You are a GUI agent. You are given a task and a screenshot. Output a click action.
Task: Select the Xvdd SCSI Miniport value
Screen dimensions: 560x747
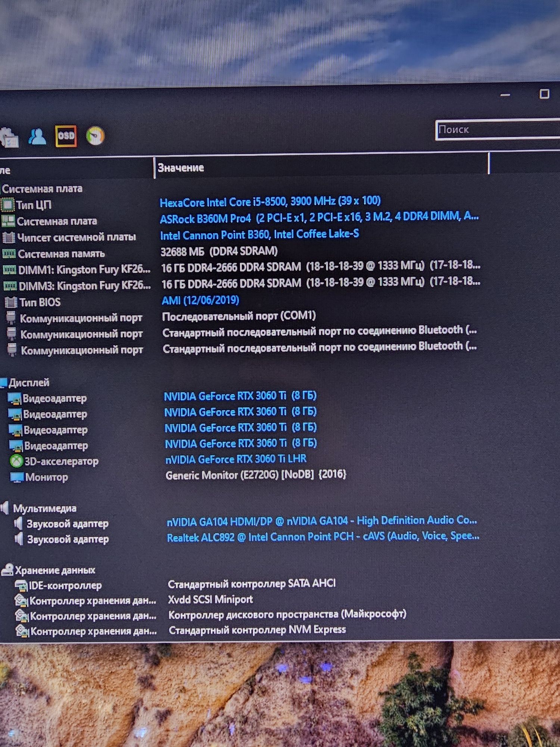pyautogui.click(x=210, y=599)
